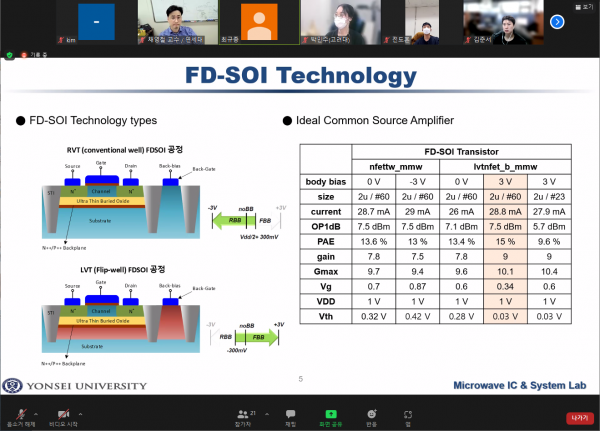Click the '10.4' Gmax cell
600x431 pixels.
[549, 272]
